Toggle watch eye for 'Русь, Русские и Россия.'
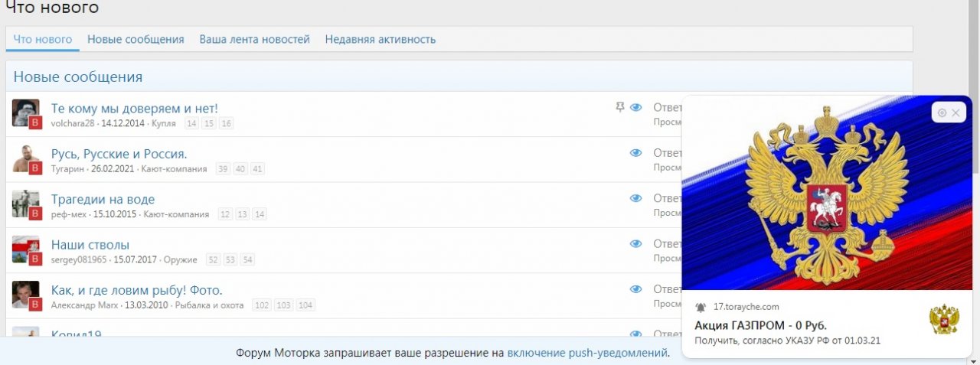The image size is (980, 365). point(635,153)
